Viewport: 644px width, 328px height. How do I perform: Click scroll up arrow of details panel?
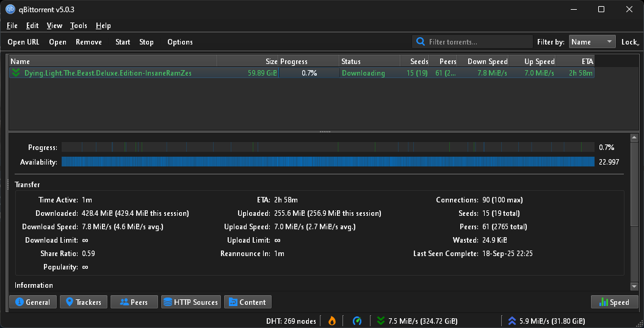(634, 138)
